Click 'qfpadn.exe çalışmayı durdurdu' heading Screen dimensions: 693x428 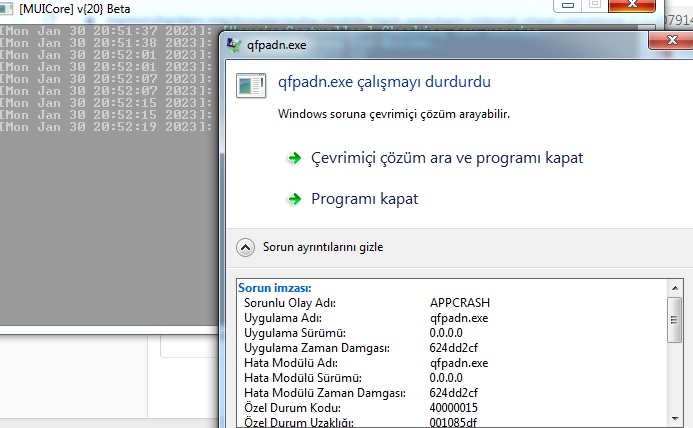coord(384,82)
